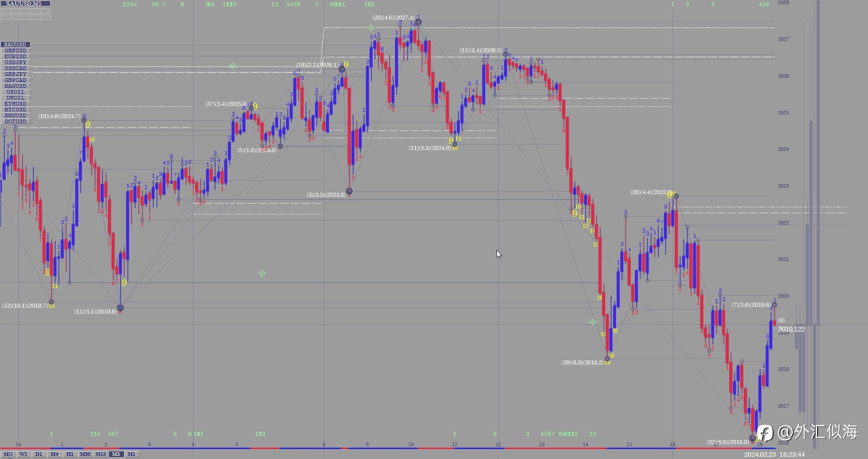Click the 2022 price axis label

point(783,223)
